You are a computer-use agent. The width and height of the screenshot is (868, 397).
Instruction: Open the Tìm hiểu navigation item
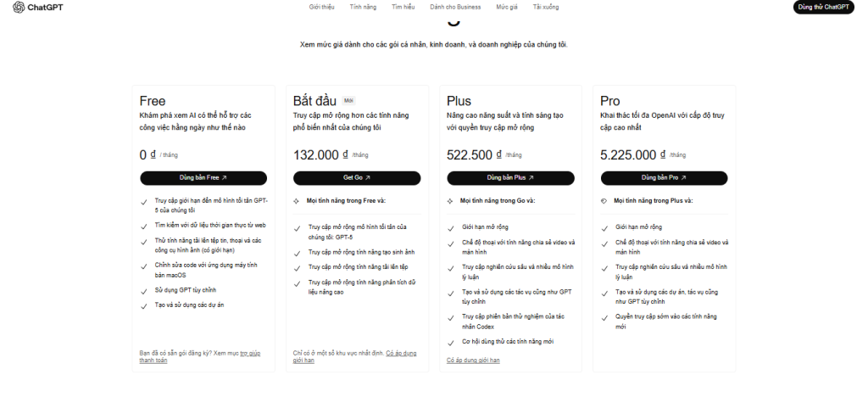pyautogui.click(x=403, y=7)
